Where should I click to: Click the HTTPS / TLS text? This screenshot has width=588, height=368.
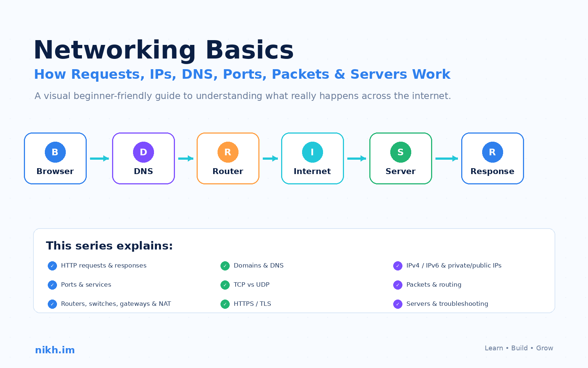click(252, 304)
